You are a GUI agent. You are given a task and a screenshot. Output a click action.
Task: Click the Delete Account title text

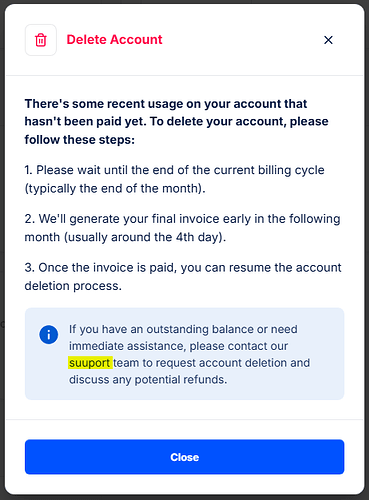(x=114, y=39)
